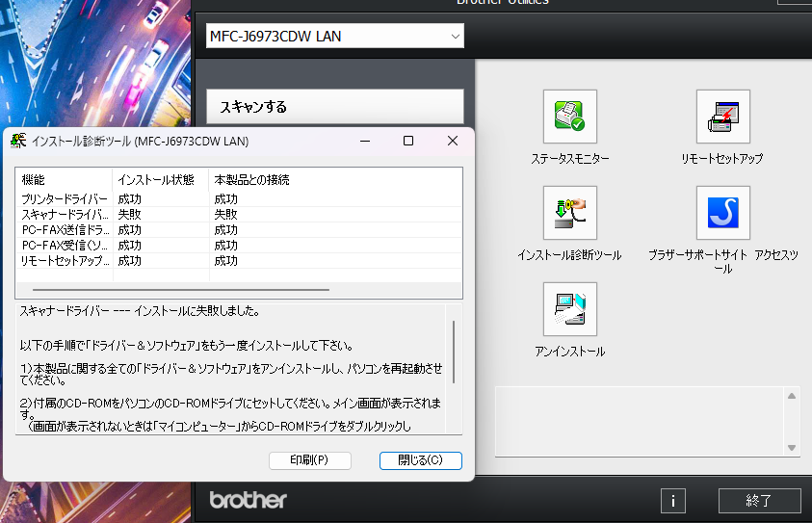Click the インストール状態 column header

[x=161, y=180]
